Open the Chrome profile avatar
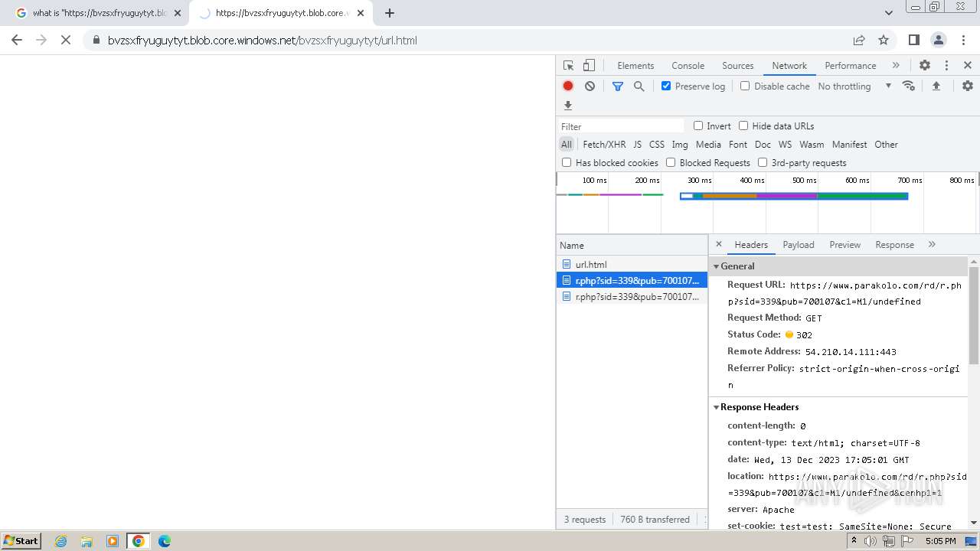 point(939,41)
